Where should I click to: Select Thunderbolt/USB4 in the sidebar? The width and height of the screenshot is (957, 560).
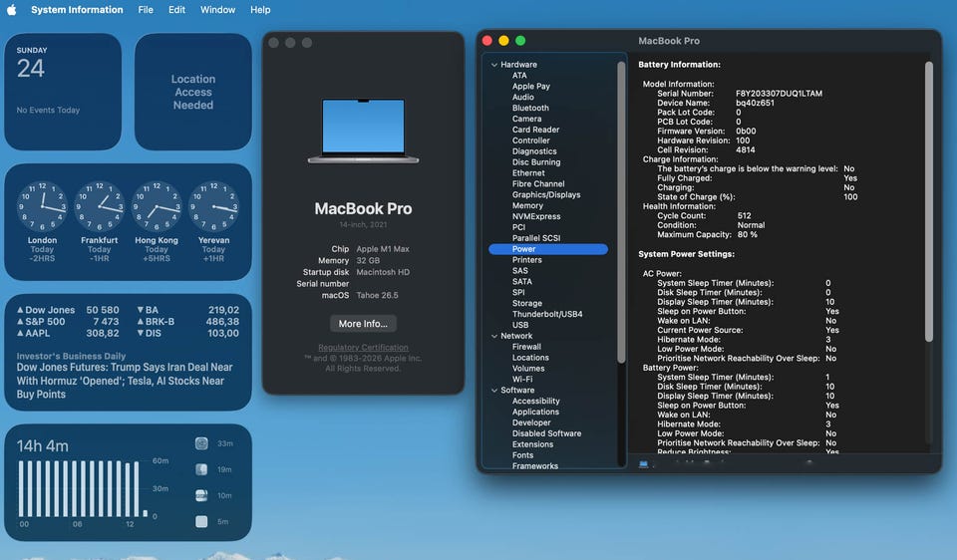[548, 314]
